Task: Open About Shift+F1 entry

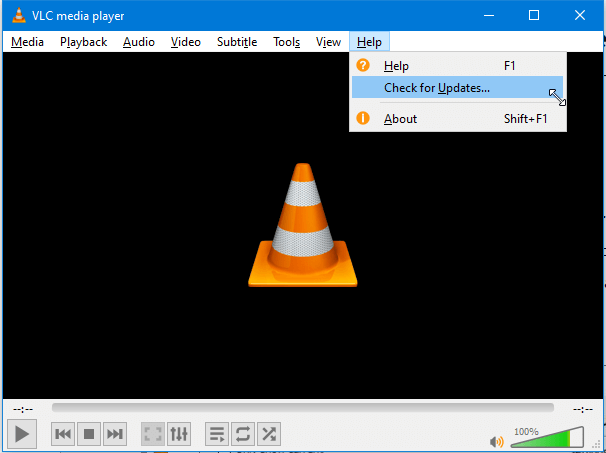Action: pyautogui.click(x=458, y=118)
